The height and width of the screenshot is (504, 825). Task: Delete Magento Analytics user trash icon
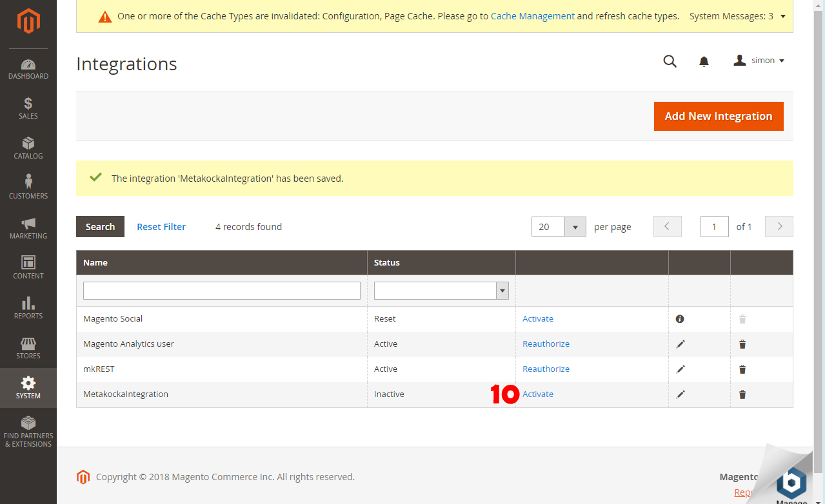pyautogui.click(x=742, y=344)
